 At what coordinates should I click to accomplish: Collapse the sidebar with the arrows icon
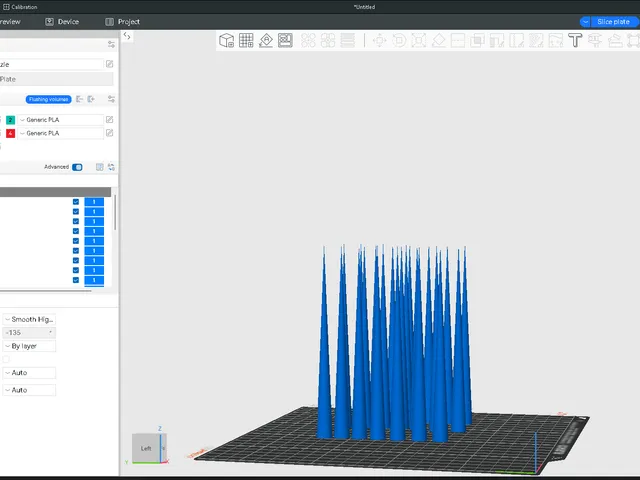coord(127,36)
